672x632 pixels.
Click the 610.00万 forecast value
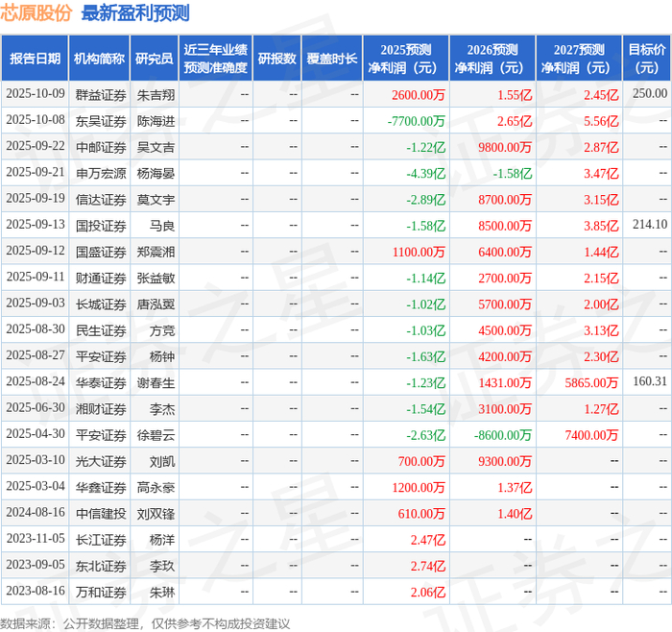pos(421,514)
